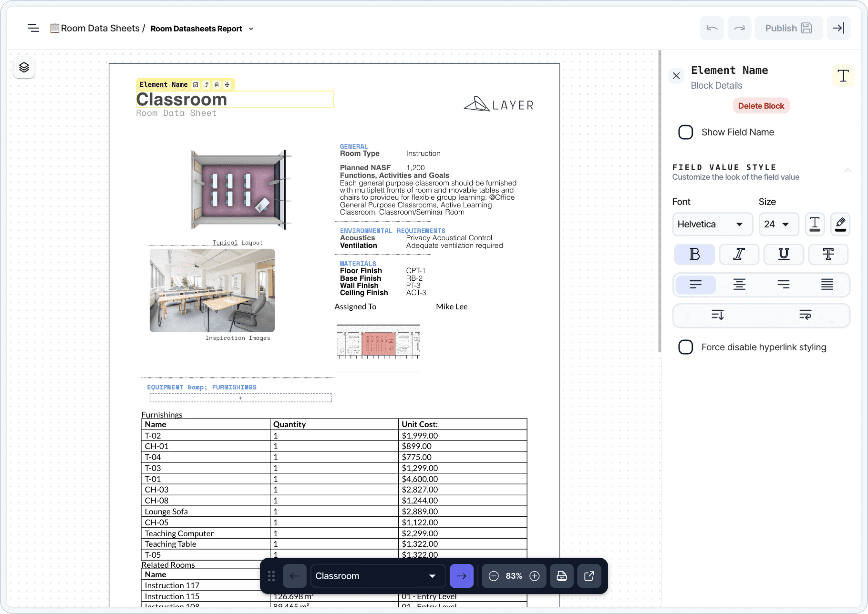Open the text highlight color picker
The image size is (868, 614).
tap(840, 224)
